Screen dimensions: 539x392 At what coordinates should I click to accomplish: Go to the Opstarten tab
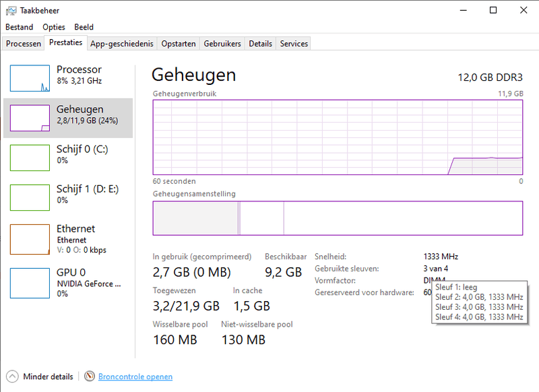pos(179,43)
